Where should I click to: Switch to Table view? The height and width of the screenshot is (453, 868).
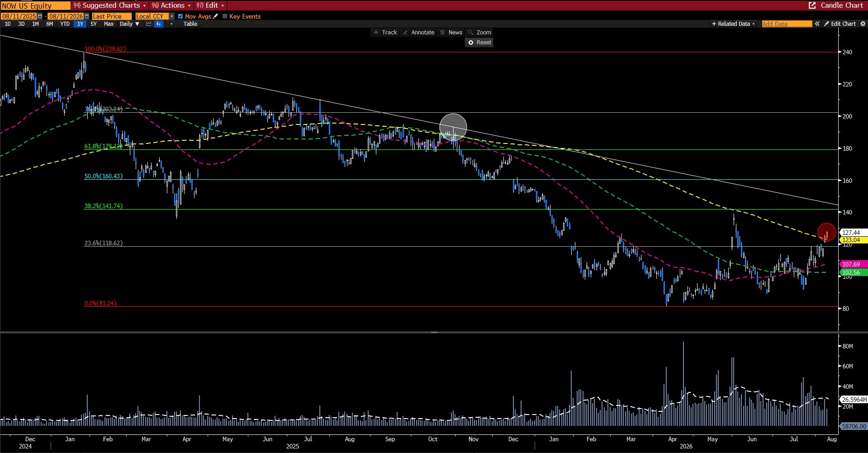(190, 24)
